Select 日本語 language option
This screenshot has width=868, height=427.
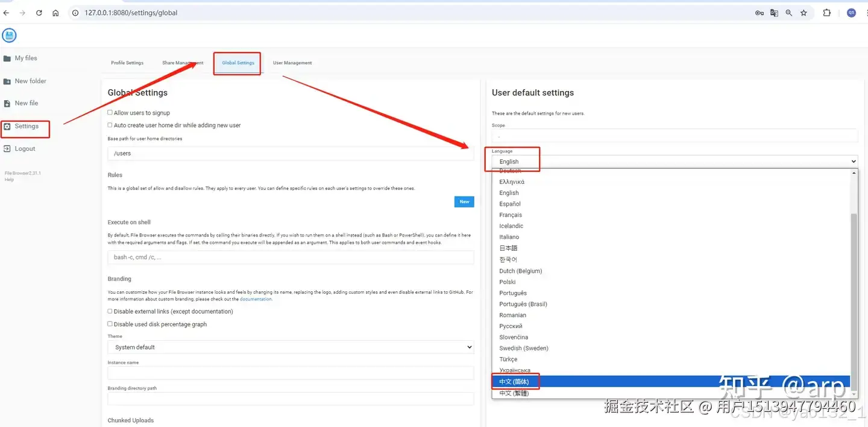tap(671, 248)
